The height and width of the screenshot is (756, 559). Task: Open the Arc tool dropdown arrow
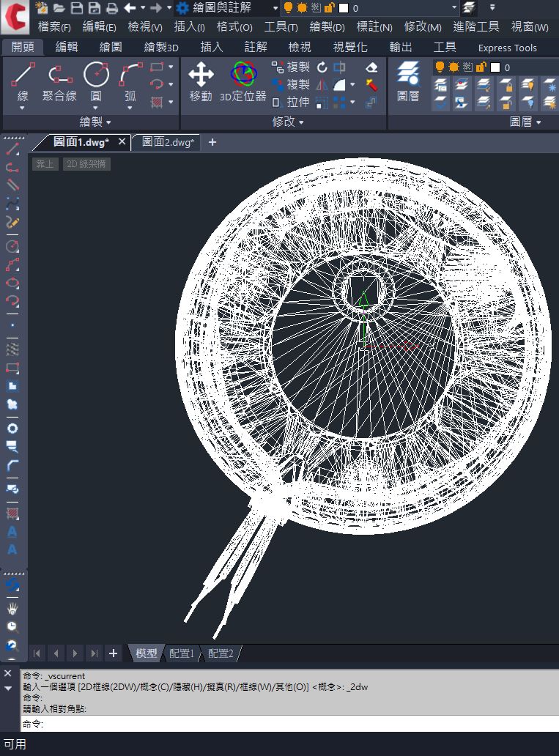point(130,108)
